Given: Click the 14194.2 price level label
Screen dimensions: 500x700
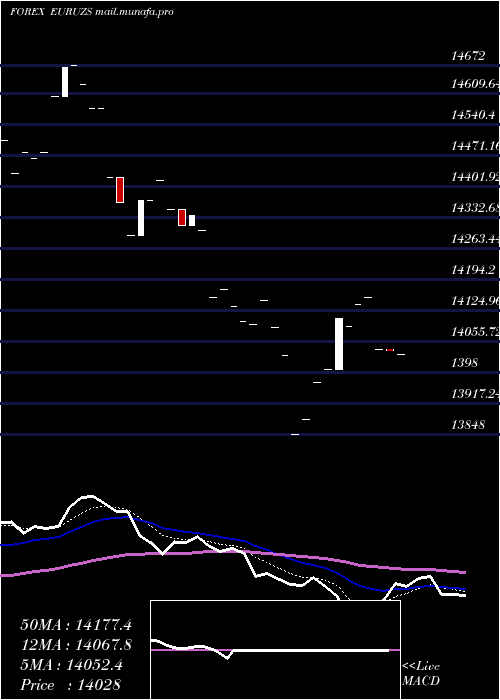Looking at the screenshot, I should [473, 269].
